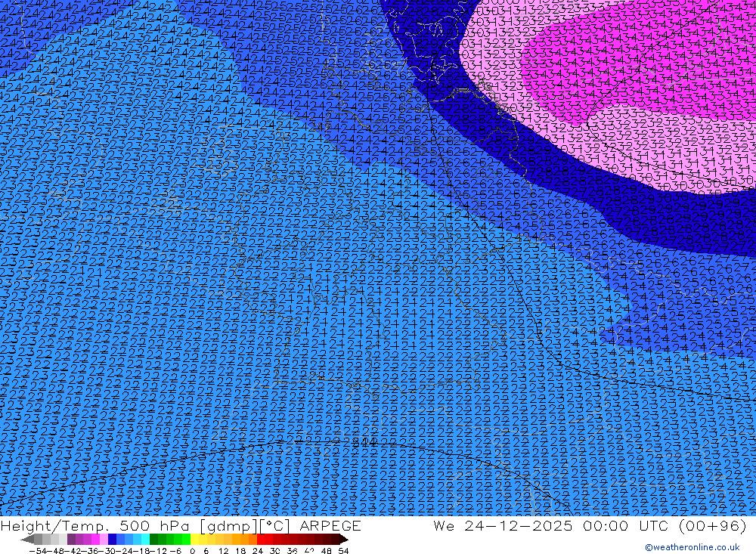Click the '(00+96)' forecast hour label

pyautogui.click(x=712, y=525)
